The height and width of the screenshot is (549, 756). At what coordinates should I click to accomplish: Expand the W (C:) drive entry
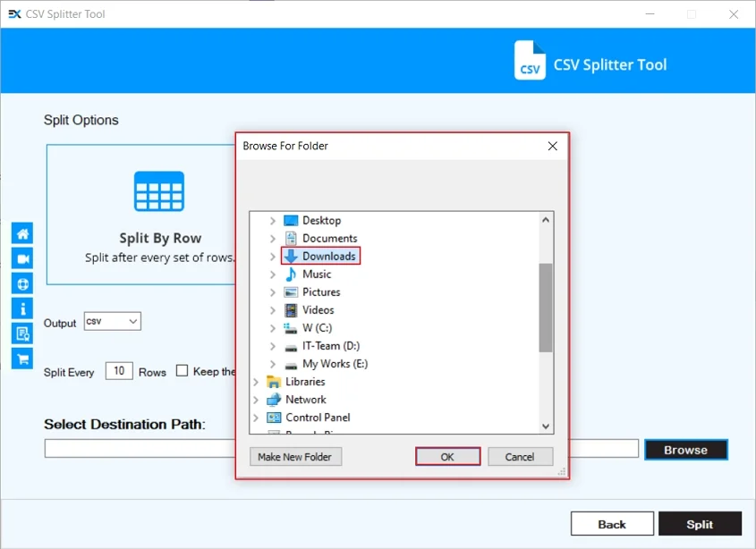coord(273,328)
